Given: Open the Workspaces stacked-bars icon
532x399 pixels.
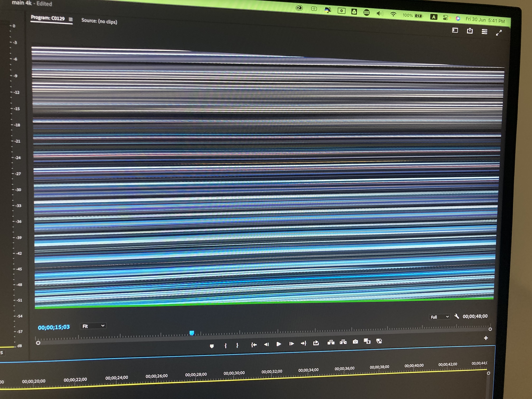Looking at the screenshot, I should 484,32.
